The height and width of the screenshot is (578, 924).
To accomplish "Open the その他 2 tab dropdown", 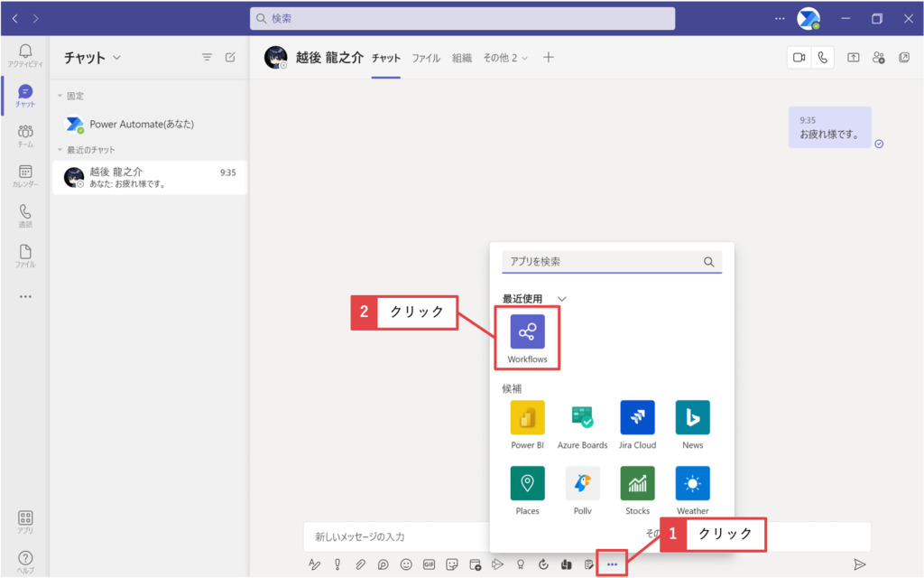I will pos(505,58).
